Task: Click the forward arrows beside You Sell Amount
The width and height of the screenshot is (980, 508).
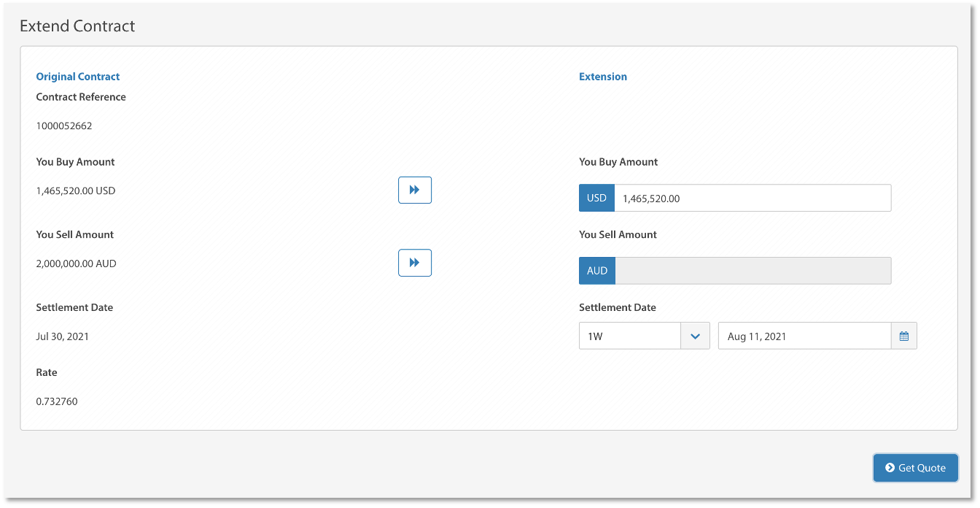Action: 414,263
